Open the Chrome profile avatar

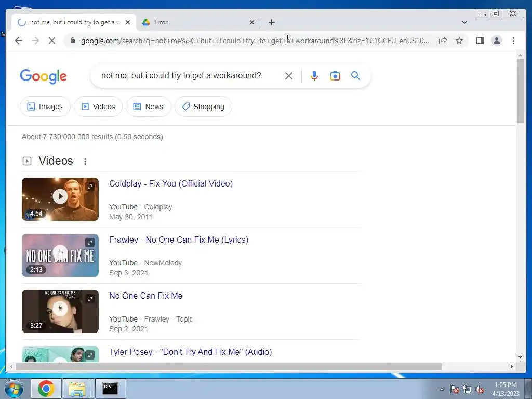[x=497, y=41]
